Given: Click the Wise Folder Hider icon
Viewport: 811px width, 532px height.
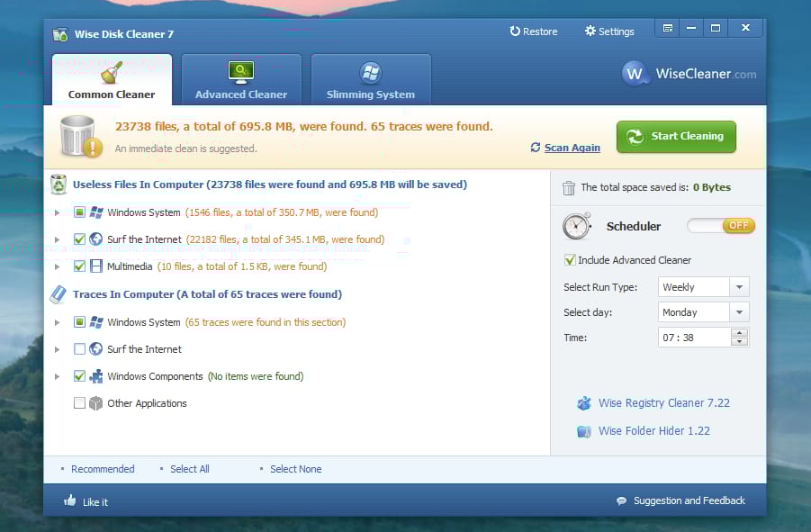Looking at the screenshot, I should 584,431.
